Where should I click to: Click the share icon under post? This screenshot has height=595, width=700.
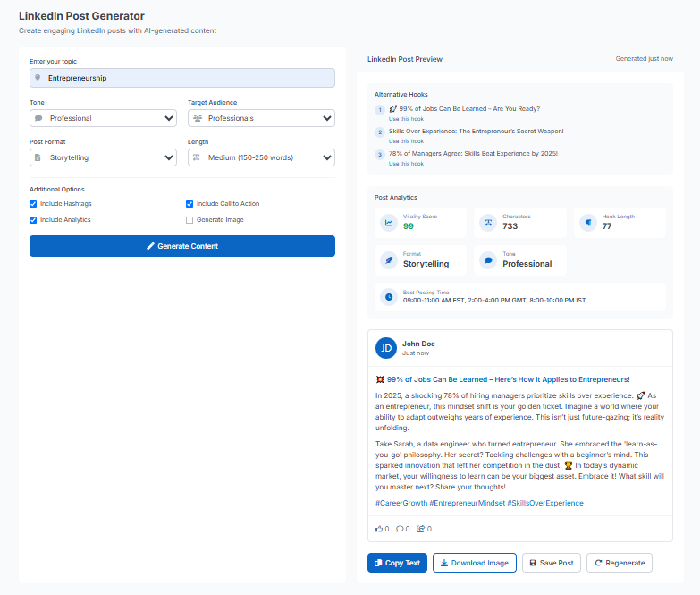click(x=420, y=529)
